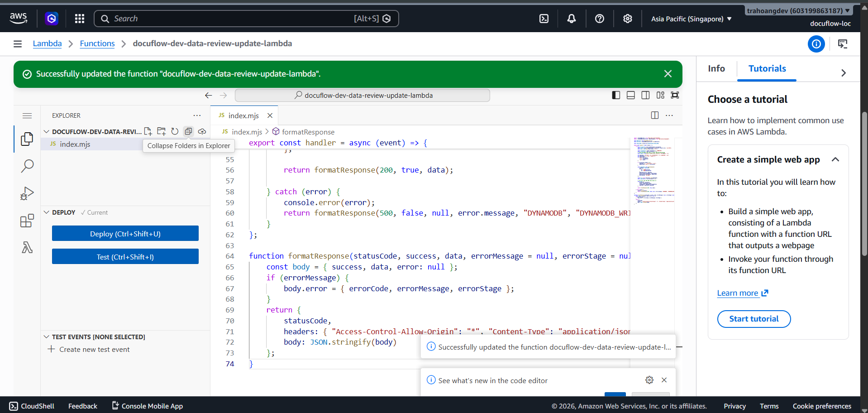Open the assistant chat panel icon
868x413 pixels.
[843, 44]
